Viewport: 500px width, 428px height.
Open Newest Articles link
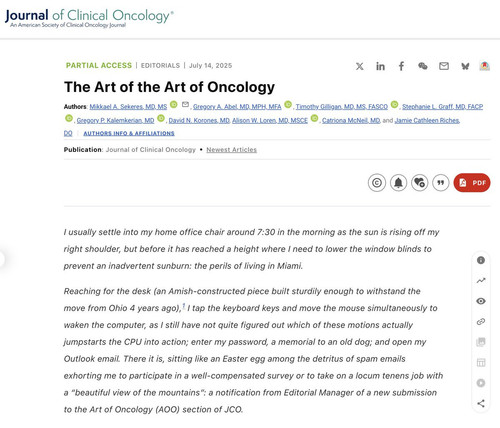(231, 150)
